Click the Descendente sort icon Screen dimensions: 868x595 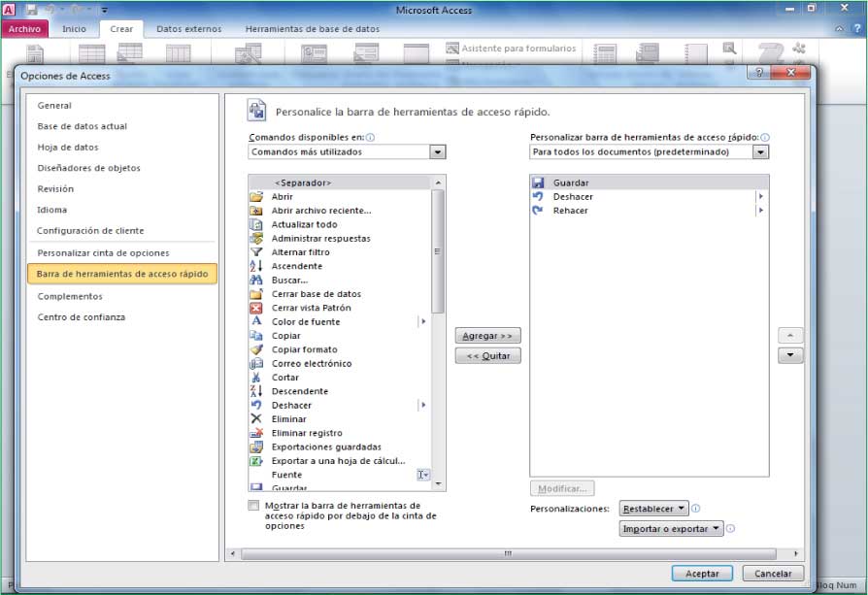pos(255,391)
